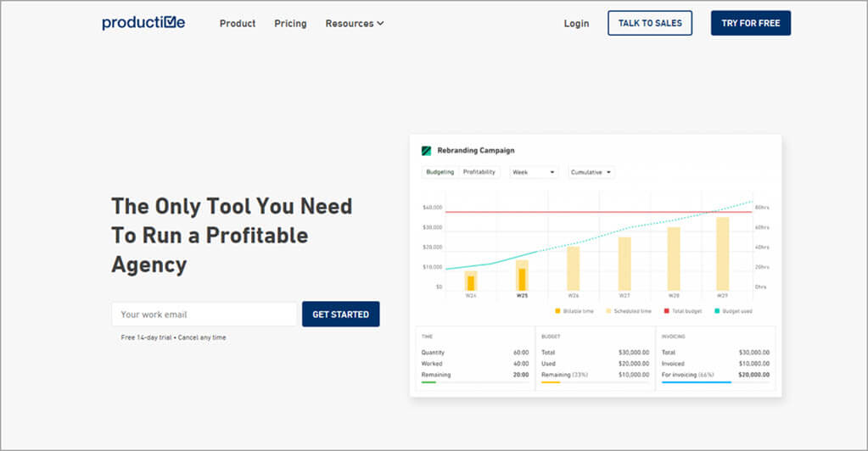Open the Product menu item
This screenshot has width=868, height=451.
238,24
